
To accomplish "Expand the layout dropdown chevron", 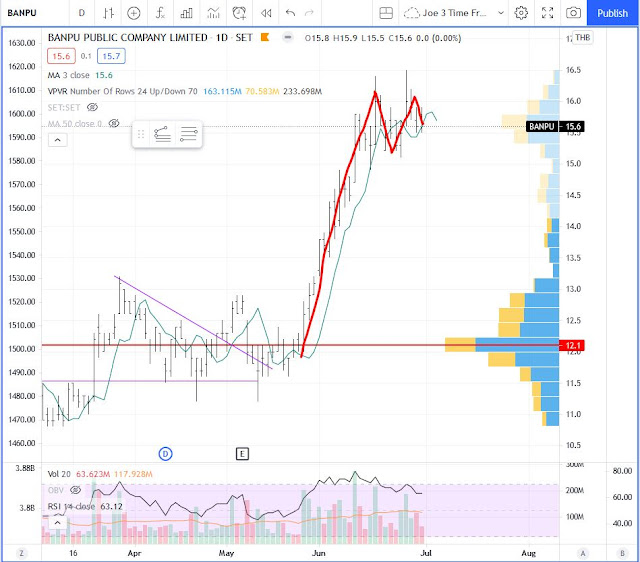I will click(501, 13).
